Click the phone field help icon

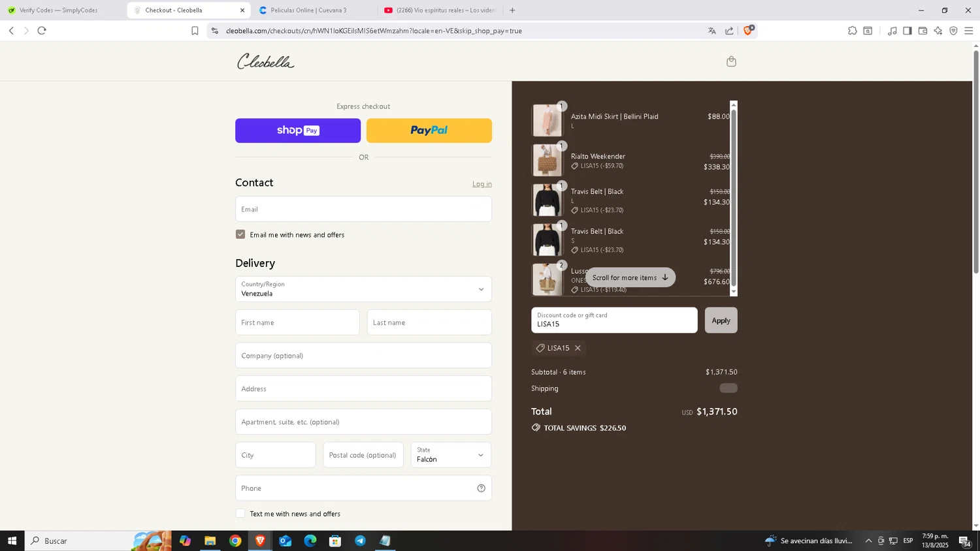coord(481,488)
